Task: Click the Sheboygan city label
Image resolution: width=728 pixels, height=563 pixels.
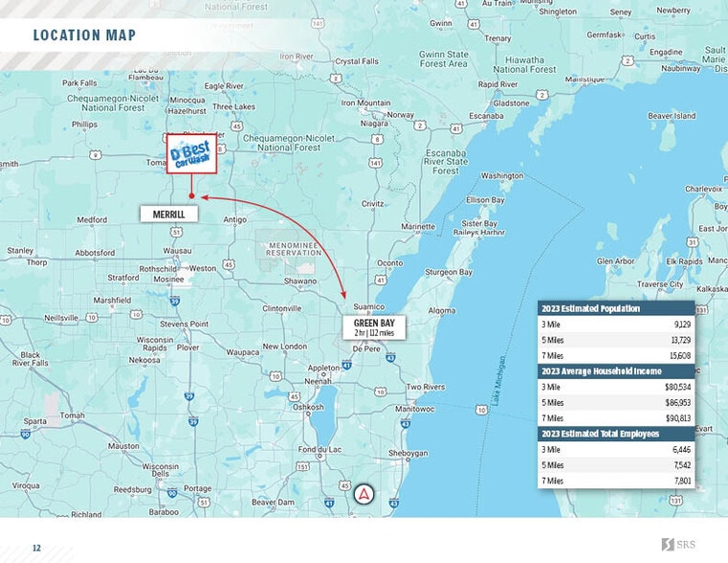Action: (x=408, y=453)
